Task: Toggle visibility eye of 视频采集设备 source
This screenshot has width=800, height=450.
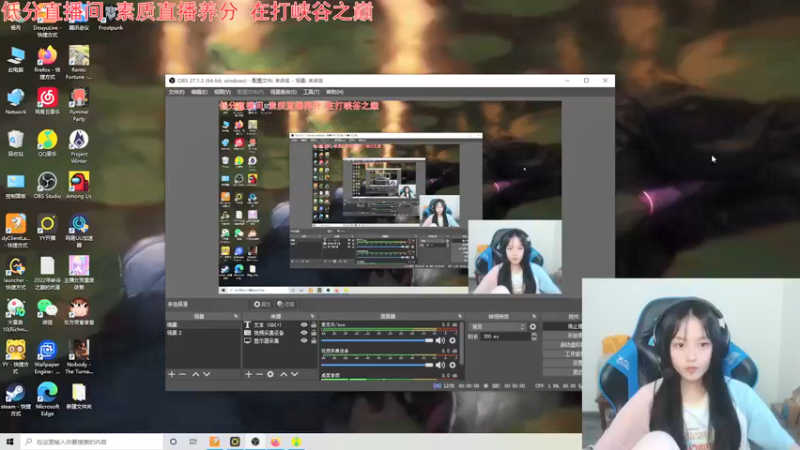Action: pos(304,333)
